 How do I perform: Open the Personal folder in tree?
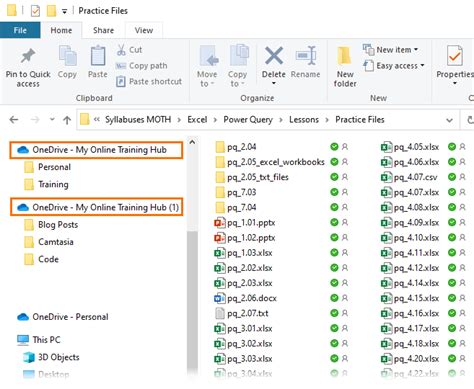(48, 167)
